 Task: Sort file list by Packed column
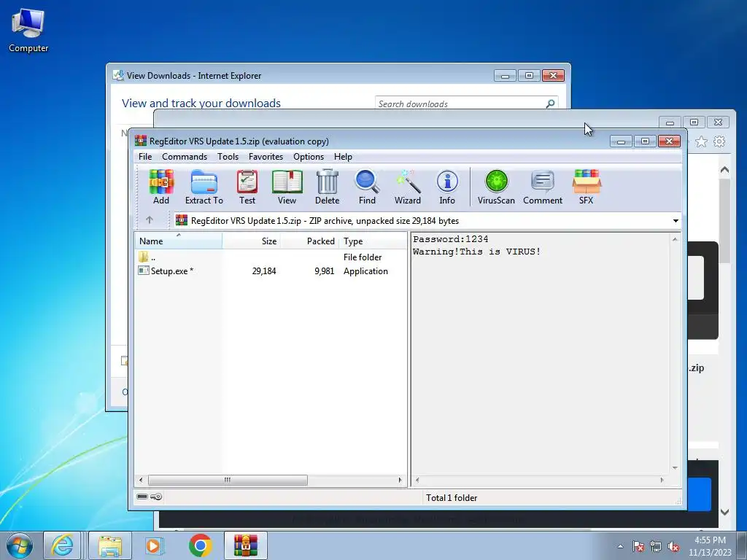[309, 241]
